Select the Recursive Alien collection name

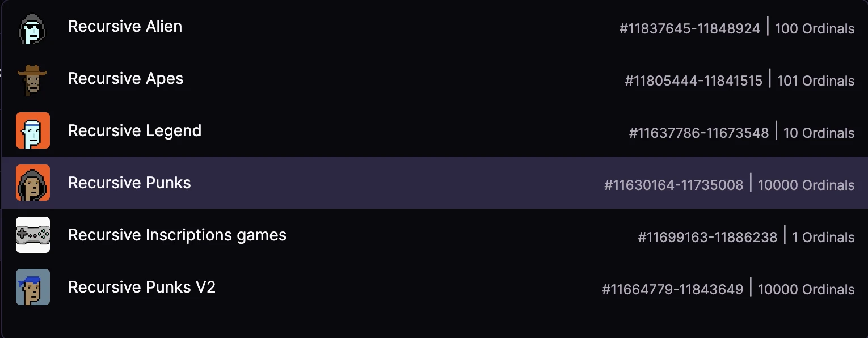(x=125, y=27)
